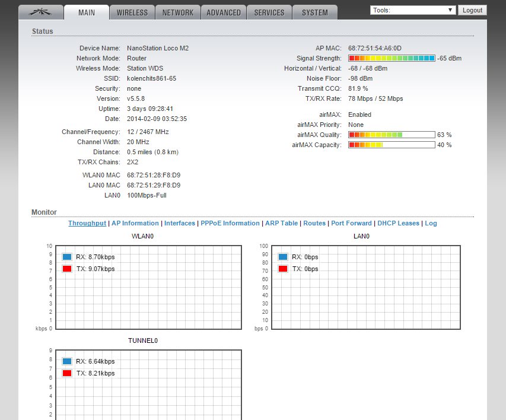Click the Horizontal / Vertical value -68 / -68 dBm
This screenshot has height=420, width=506.
[368, 68]
